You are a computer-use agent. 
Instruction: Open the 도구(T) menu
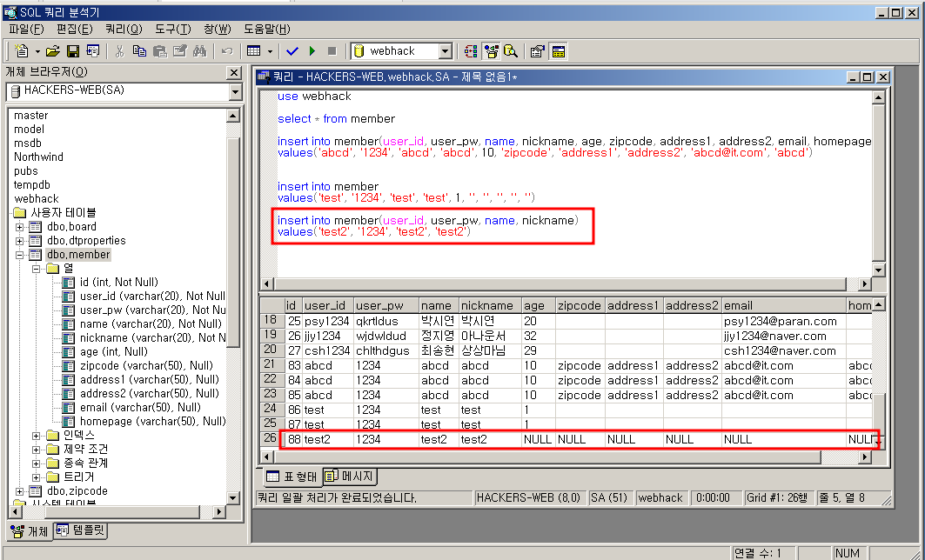point(173,29)
